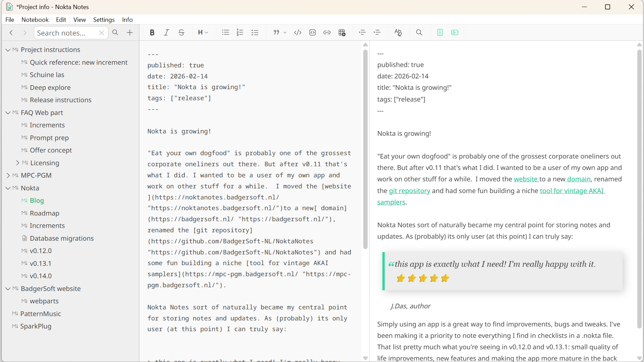The width and height of the screenshot is (644, 362).
Task: Open the Settings menu
Action: click(x=104, y=19)
